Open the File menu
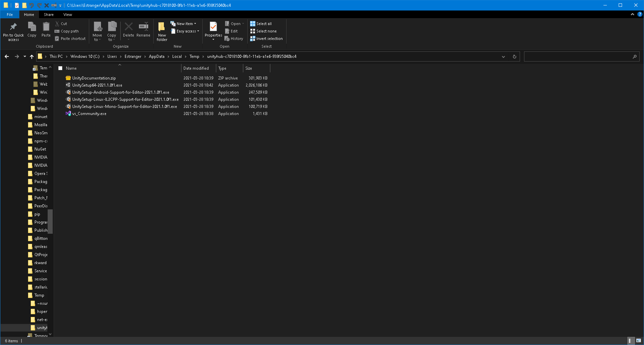This screenshot has height=345, width=644. 10,15
